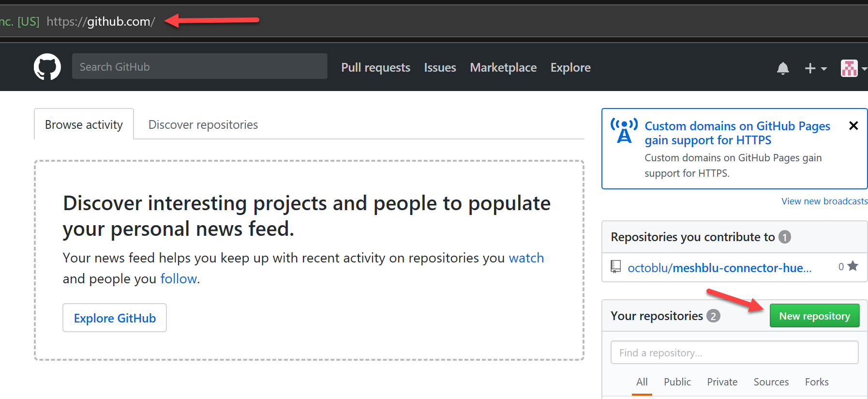Open octoblu/meshblu-connector-hue repository
Viewport: 868px width, 399px height.
pyautogui.click(x=719, y=268)
